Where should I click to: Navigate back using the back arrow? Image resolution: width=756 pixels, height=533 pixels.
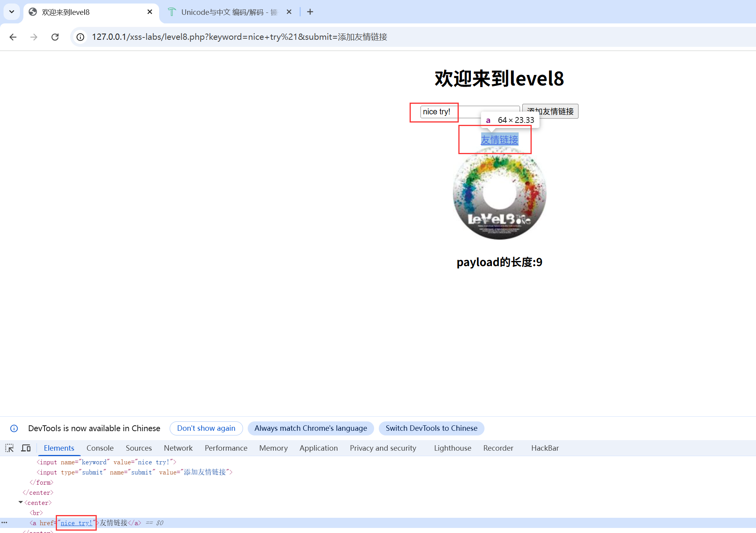(13, 37)
